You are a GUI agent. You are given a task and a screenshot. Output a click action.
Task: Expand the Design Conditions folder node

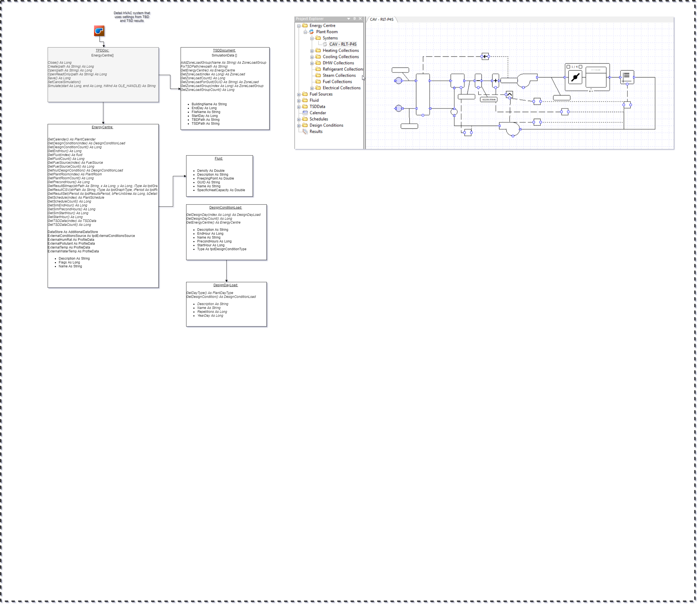click(x=299, y=126)
